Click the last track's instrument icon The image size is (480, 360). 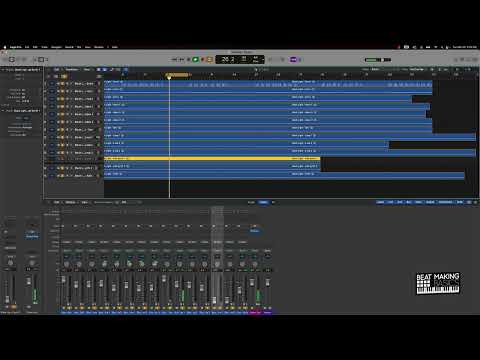coord(52,176)
